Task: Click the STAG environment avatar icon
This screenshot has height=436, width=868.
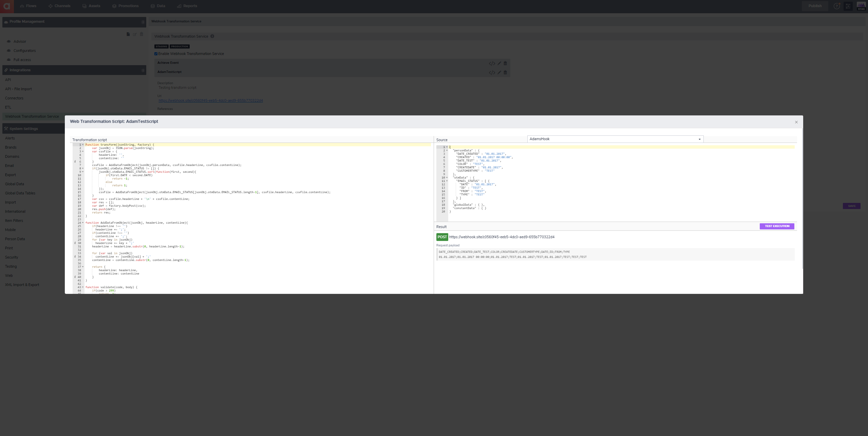Action: pyautogui.click(x=861, y=6)
